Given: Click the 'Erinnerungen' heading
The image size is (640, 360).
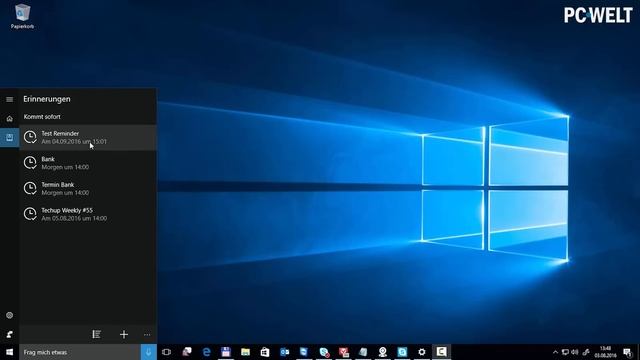Looking at the screenshot, I should click(47, 99).
